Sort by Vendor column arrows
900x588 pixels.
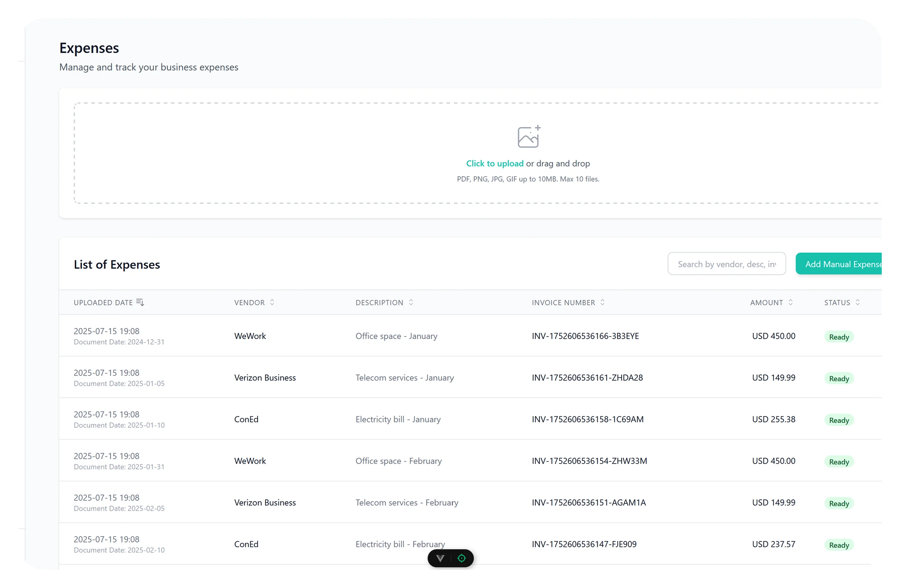click(x=272, y=302)
